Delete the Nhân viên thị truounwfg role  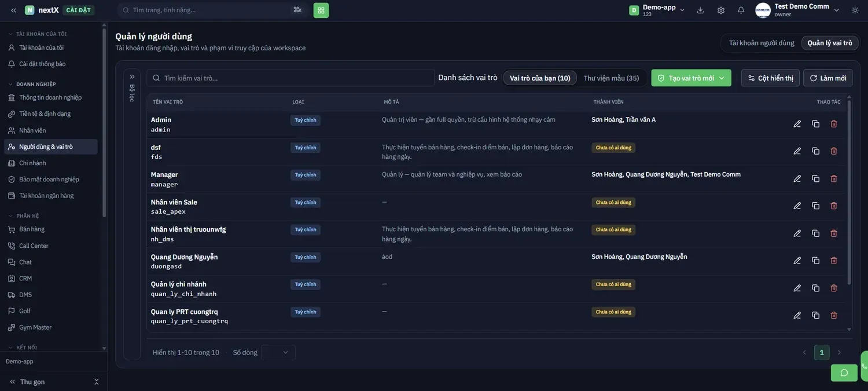[834, 233]
